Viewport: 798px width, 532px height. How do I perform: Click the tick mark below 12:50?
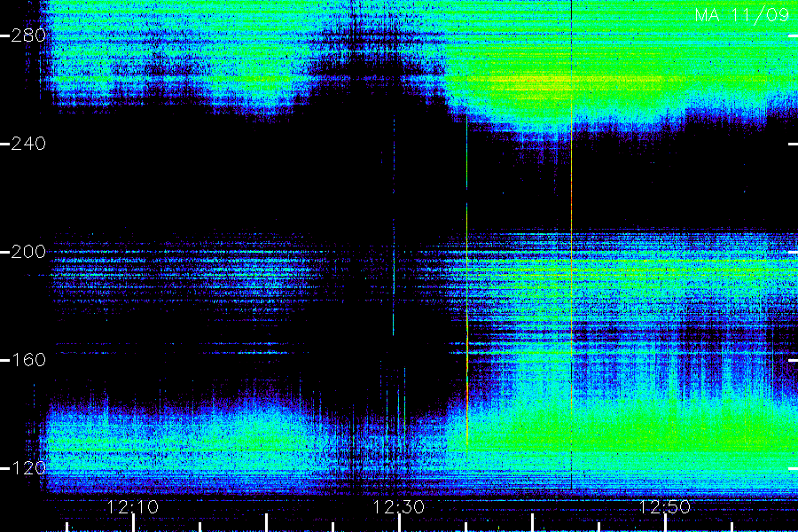tap(665, 523)
